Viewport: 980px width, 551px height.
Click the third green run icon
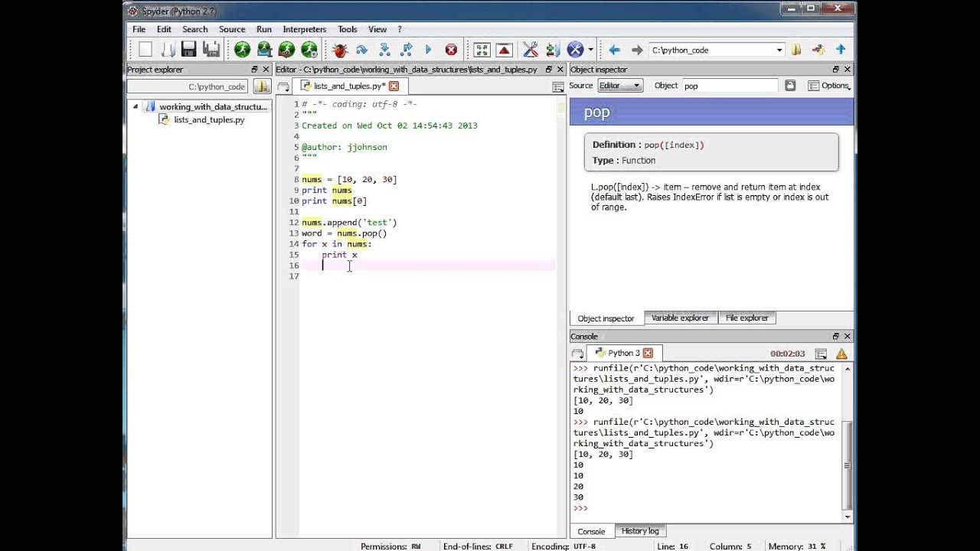coord(286,50)
